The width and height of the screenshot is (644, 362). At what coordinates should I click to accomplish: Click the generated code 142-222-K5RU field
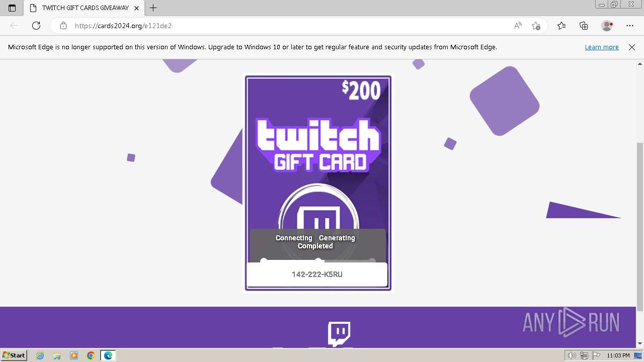pyautogui.click(x=317, y=275)
